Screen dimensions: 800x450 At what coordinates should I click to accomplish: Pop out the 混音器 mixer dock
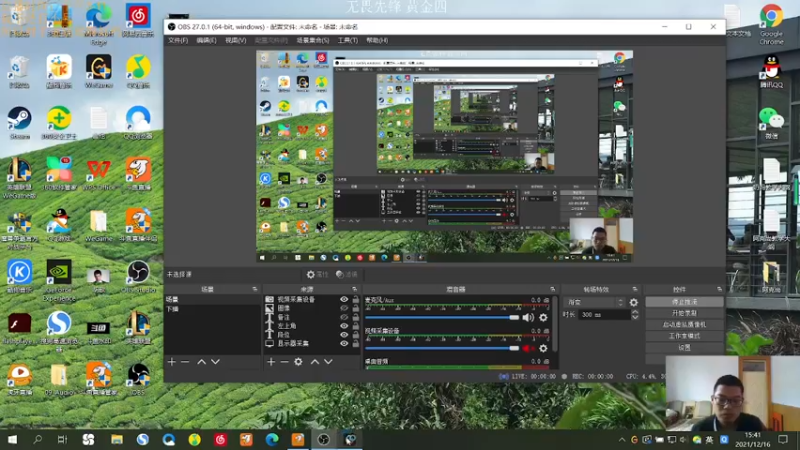point(553,289)
